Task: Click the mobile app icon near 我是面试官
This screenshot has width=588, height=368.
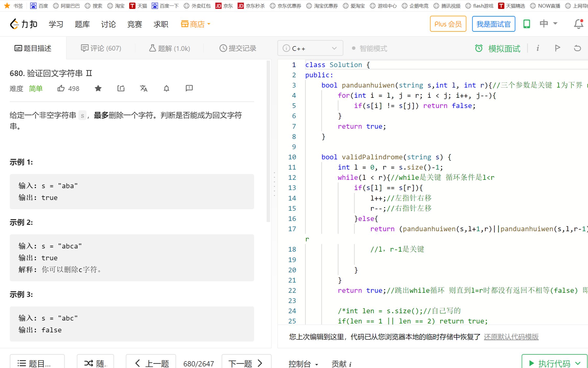Action: point(526,24)
